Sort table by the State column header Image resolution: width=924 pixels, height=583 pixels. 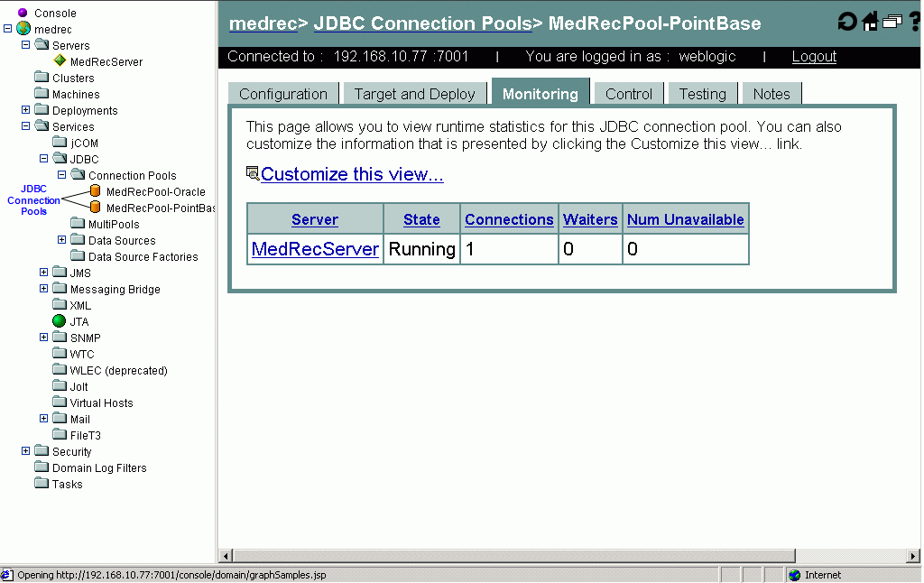421,219
